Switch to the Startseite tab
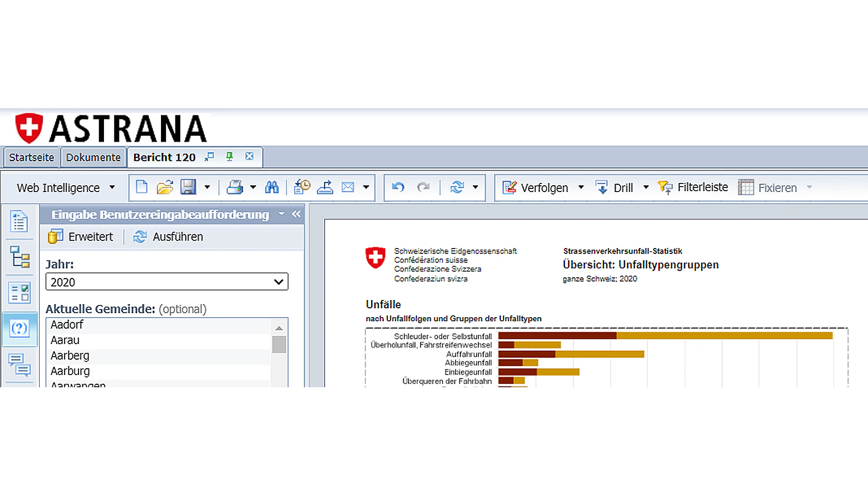 click(x=31, y=158)
